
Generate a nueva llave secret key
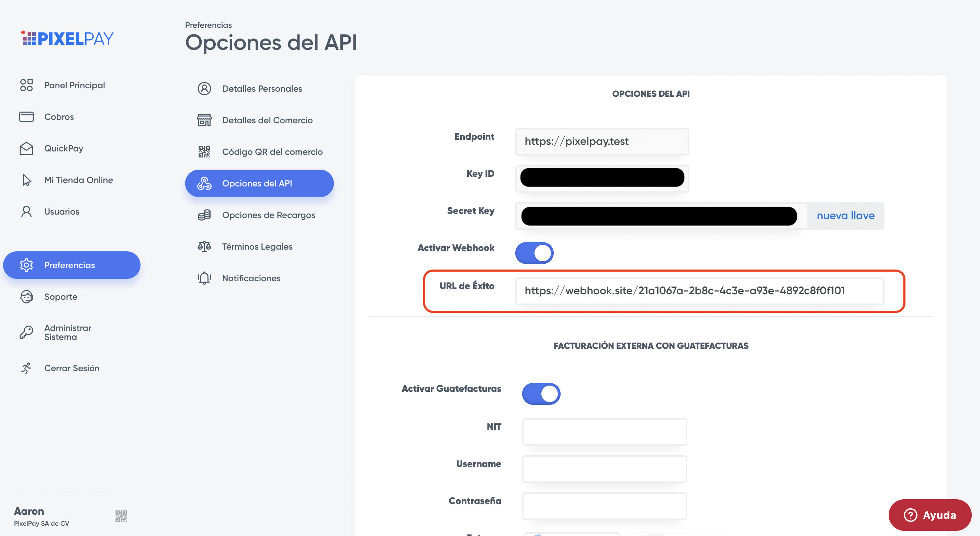point(845,216)
